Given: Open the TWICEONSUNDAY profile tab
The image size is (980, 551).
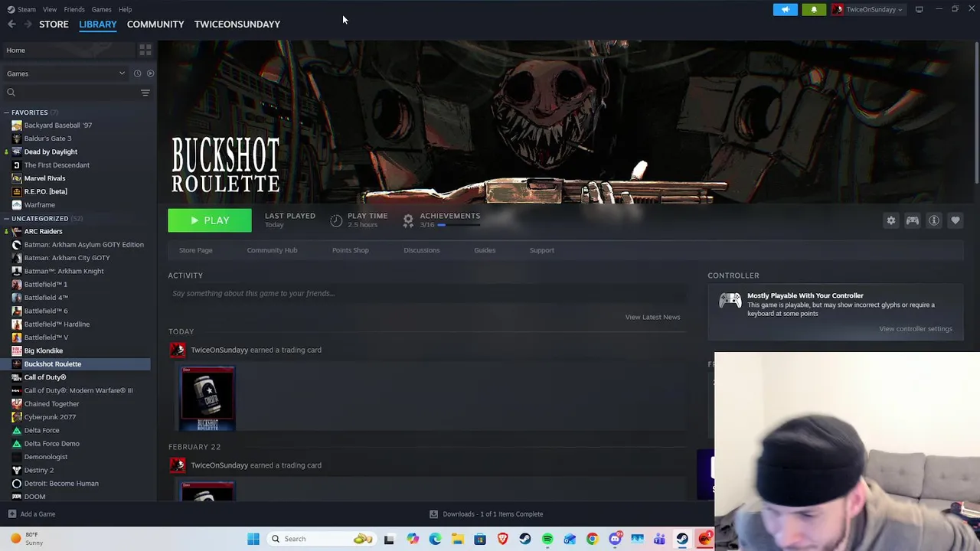Looking at the screenshot, I should point(237,24).
